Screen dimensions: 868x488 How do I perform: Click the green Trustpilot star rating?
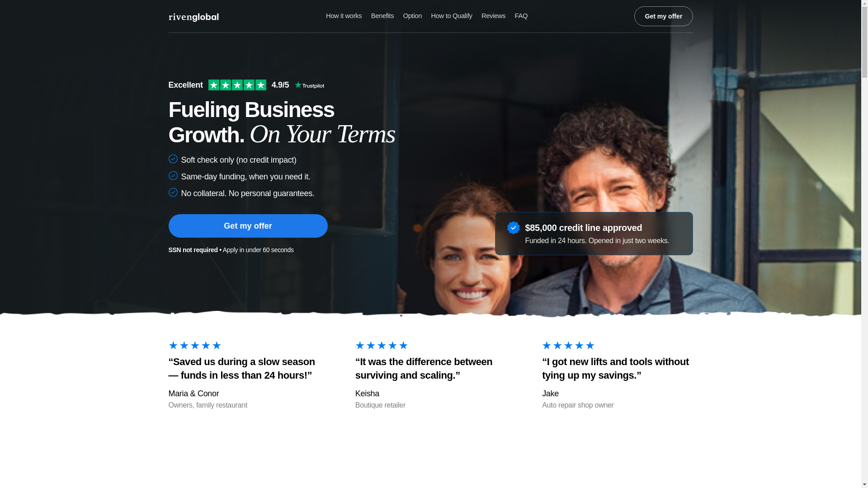[237, 85]
